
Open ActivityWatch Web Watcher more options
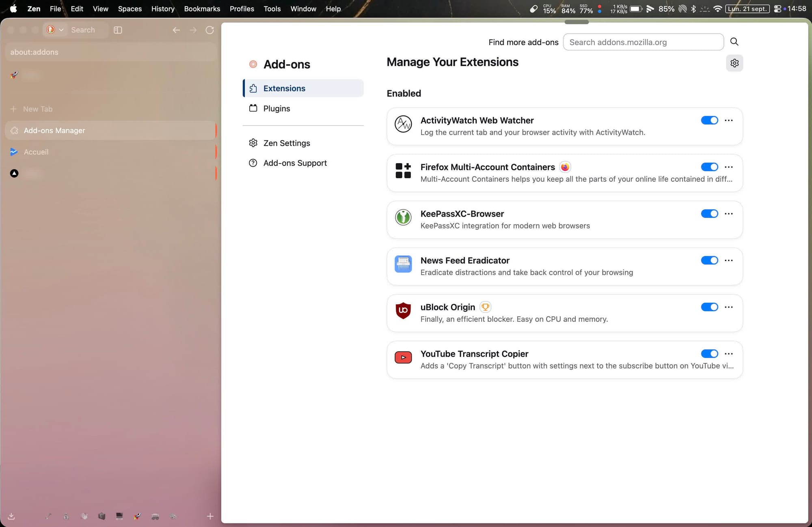pyautogui.click(x=729, y=120)
